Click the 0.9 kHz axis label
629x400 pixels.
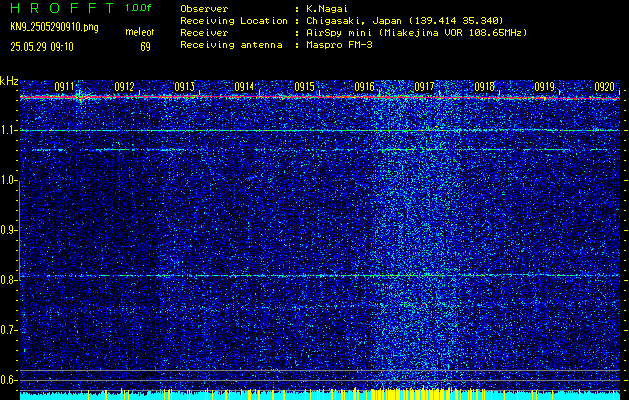click(7, 230)
